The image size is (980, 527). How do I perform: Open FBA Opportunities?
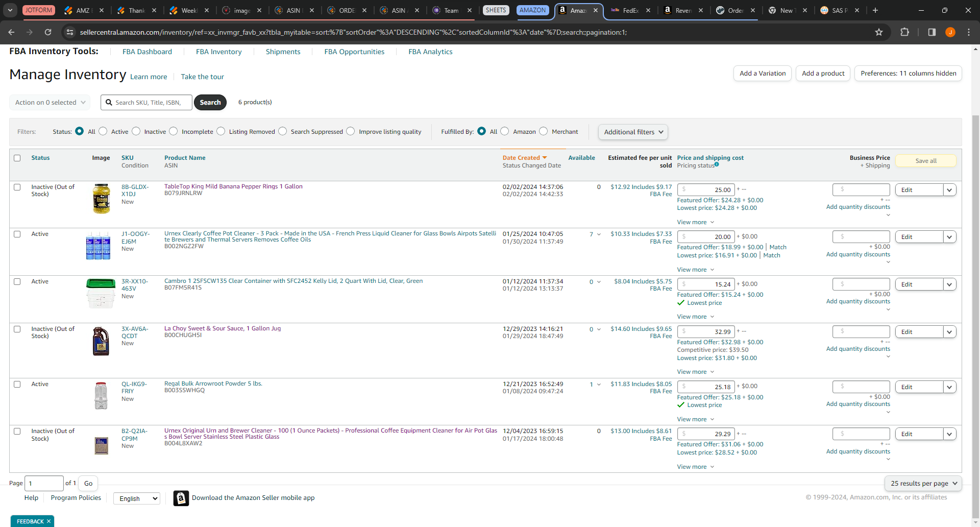click(x=354, y=52)
